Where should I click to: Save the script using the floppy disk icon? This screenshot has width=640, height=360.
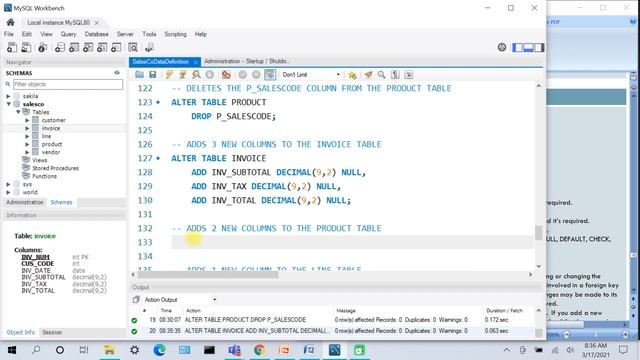coord(153,75)
